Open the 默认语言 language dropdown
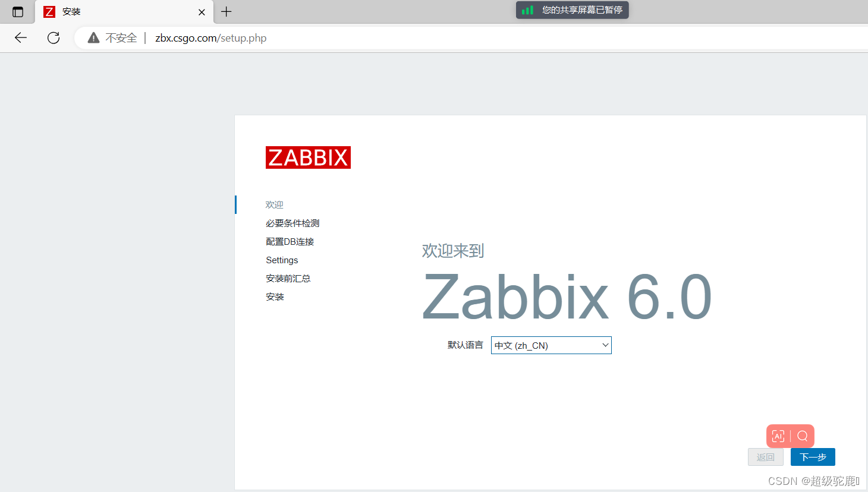 (x=551, y=345)
